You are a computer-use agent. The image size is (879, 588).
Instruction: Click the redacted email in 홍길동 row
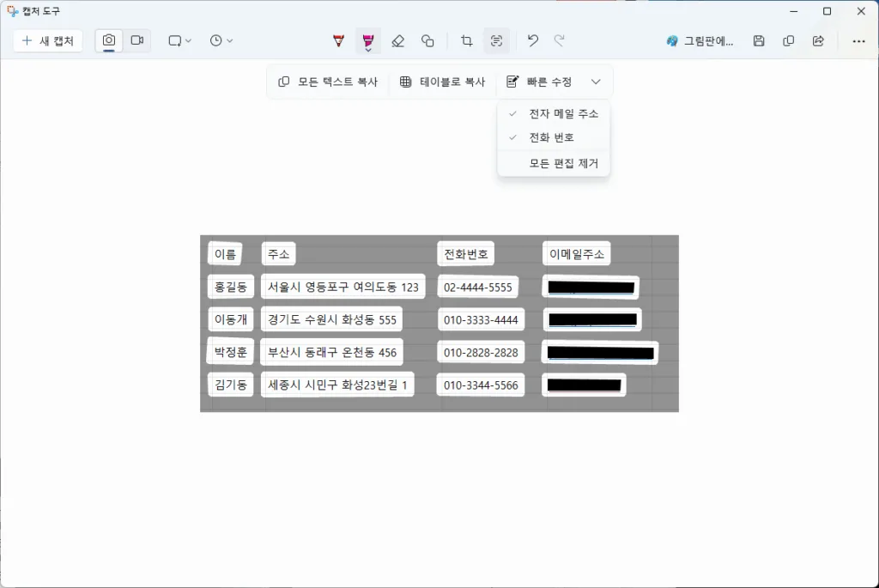click(591, 288)
